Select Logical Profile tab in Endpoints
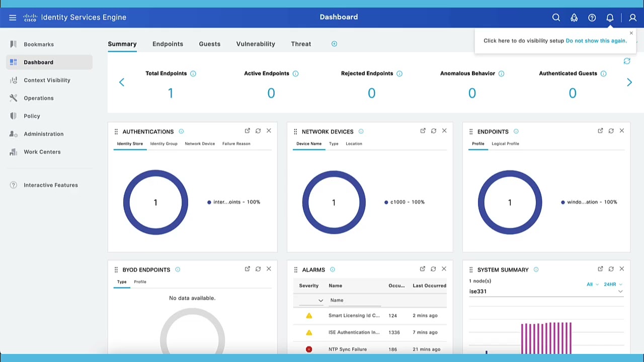The width and height of the screenshot is (644, 362). tap(505, 144)
